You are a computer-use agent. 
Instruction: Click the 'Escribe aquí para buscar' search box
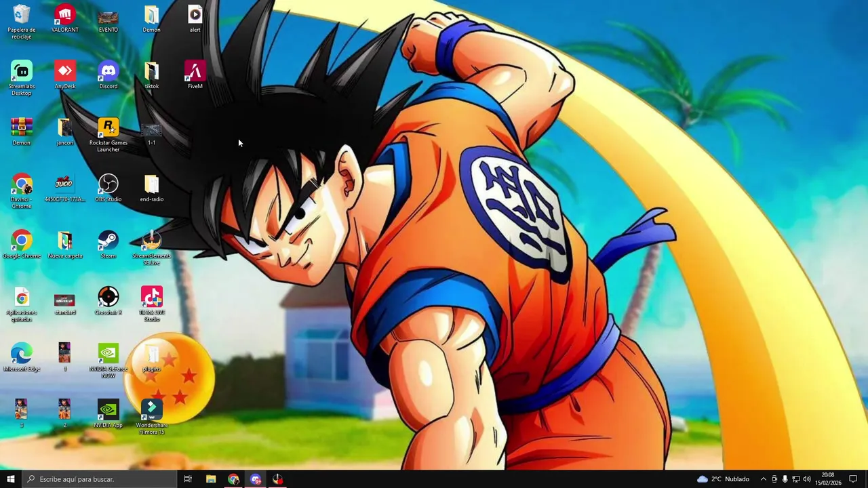(99, 479)
